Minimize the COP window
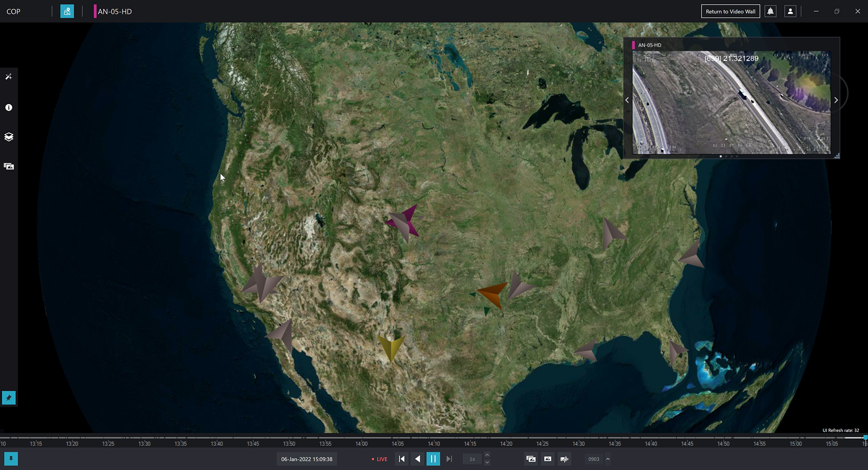This screenshot has width=868, height=470. (816, 11)
